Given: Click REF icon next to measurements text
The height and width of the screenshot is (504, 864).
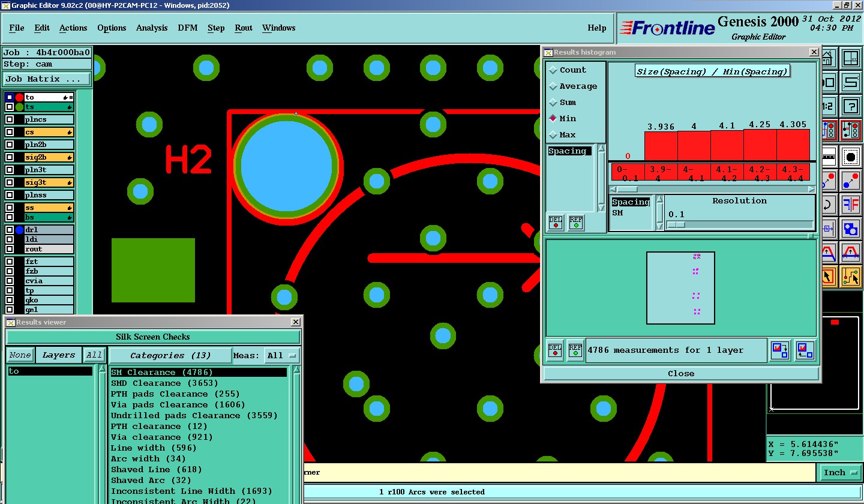Looking at the screenshot, I should coord(575,350).
